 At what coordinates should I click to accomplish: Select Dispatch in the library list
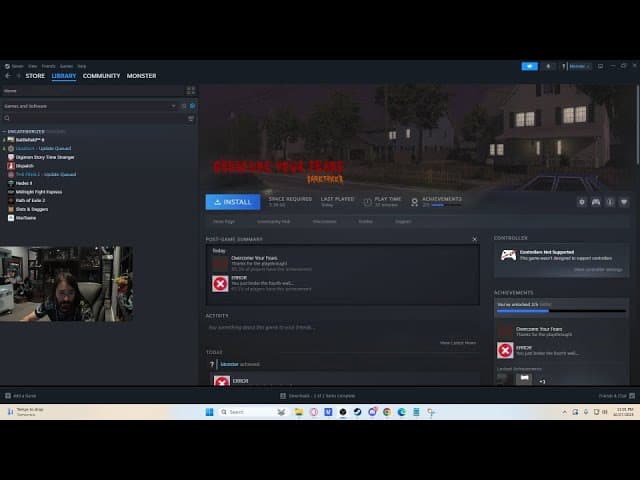[20, 166]
